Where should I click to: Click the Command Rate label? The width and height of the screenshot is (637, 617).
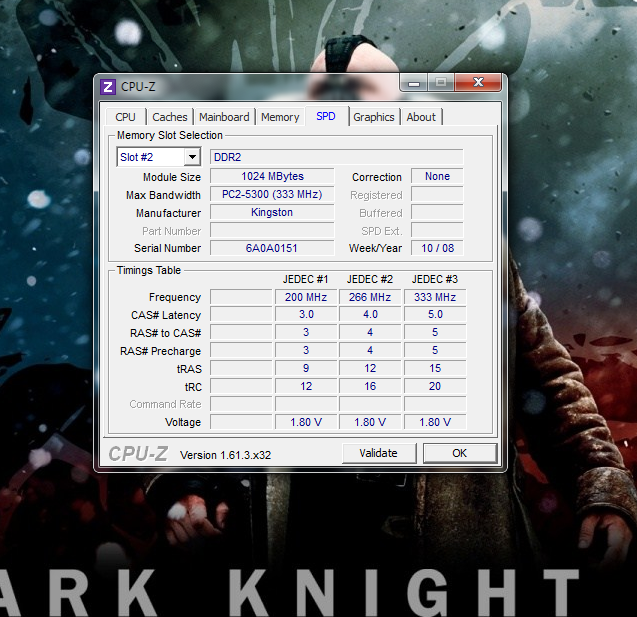165,404
